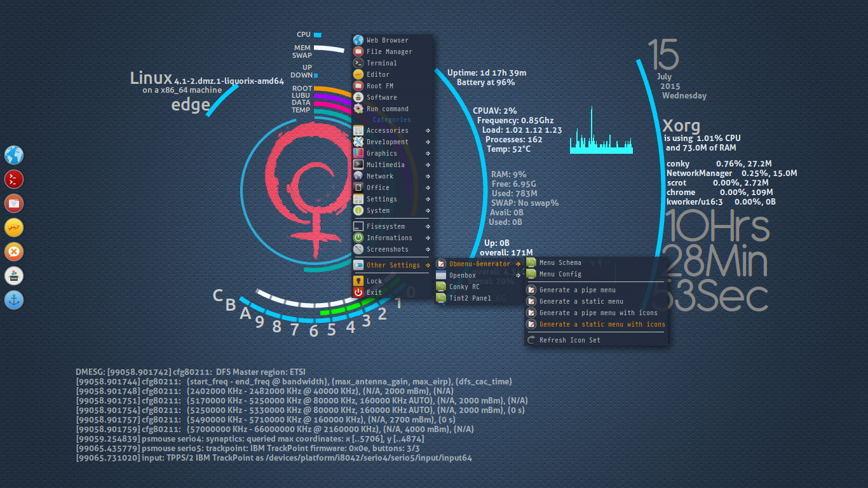Expand the Multimedia submenu arrow

428,165
